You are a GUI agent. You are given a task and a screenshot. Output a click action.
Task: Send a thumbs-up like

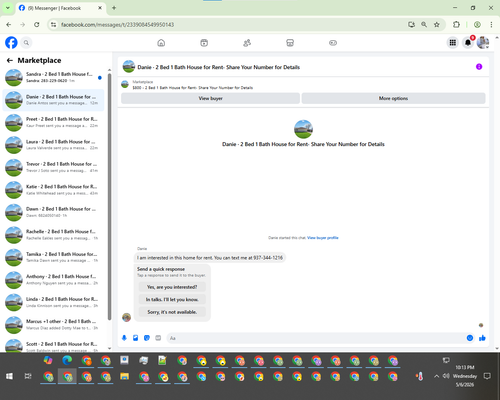click(482, 338)
